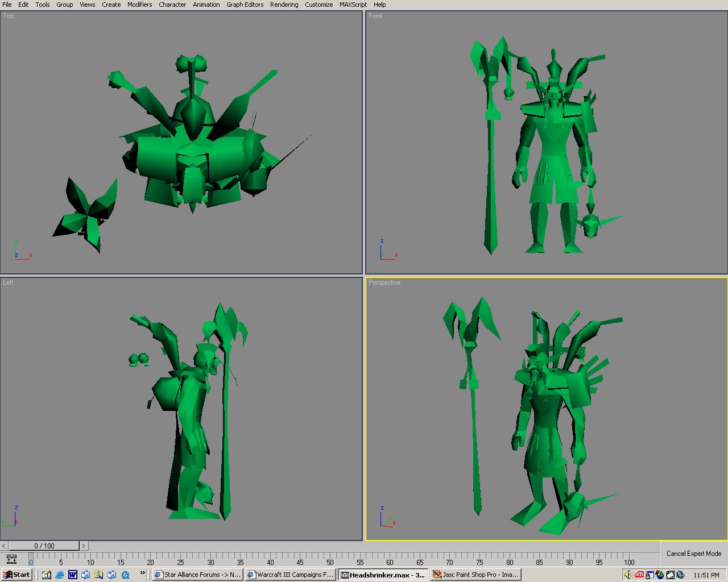Open the Rendering menu

[x=284, y=5]
